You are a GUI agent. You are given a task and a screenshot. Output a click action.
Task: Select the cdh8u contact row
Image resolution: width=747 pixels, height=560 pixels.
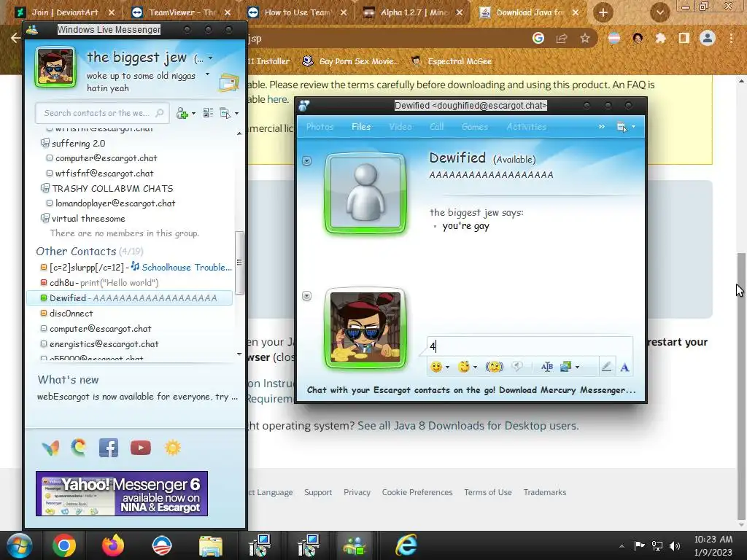130,283
